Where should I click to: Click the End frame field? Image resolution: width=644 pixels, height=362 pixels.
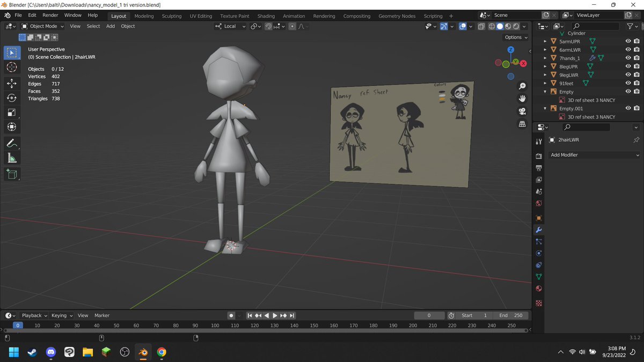tap(511, 315)
